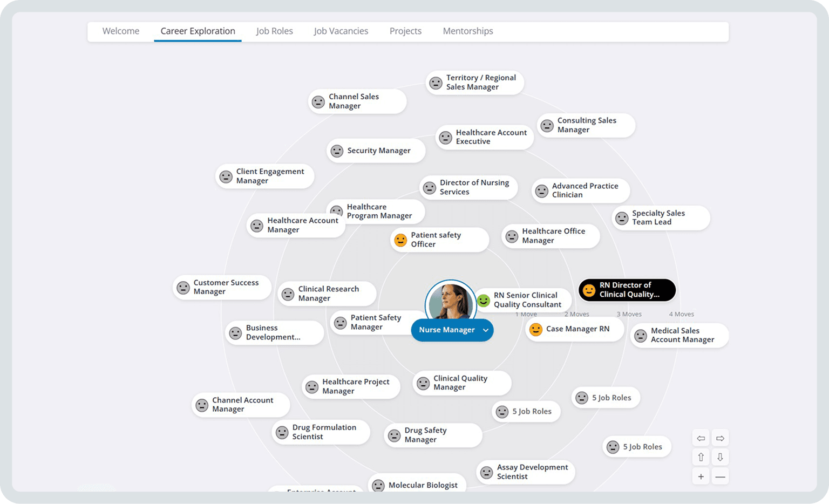The image size is (829, 504).
Task: Open the Job Vacancies tab
Action: 341,31
